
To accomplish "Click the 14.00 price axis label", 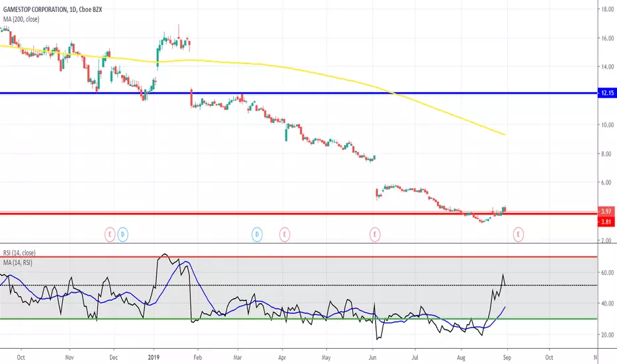I will pos(607,67).
